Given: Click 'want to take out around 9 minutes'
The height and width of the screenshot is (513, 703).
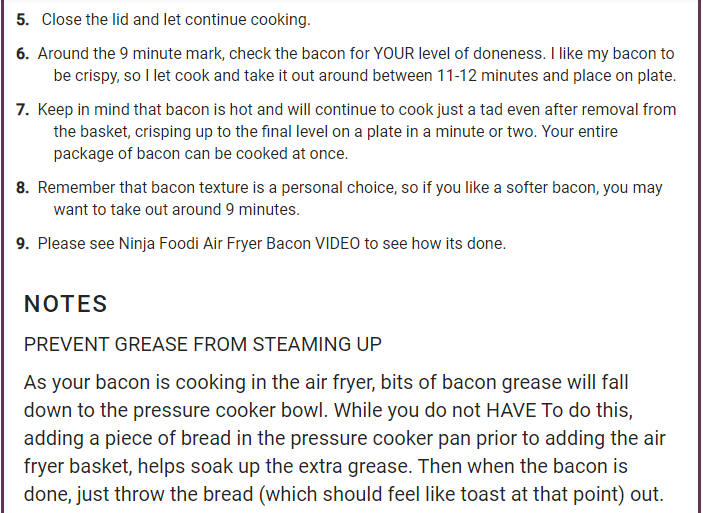Looking at the screenshot, I should 177,210.
